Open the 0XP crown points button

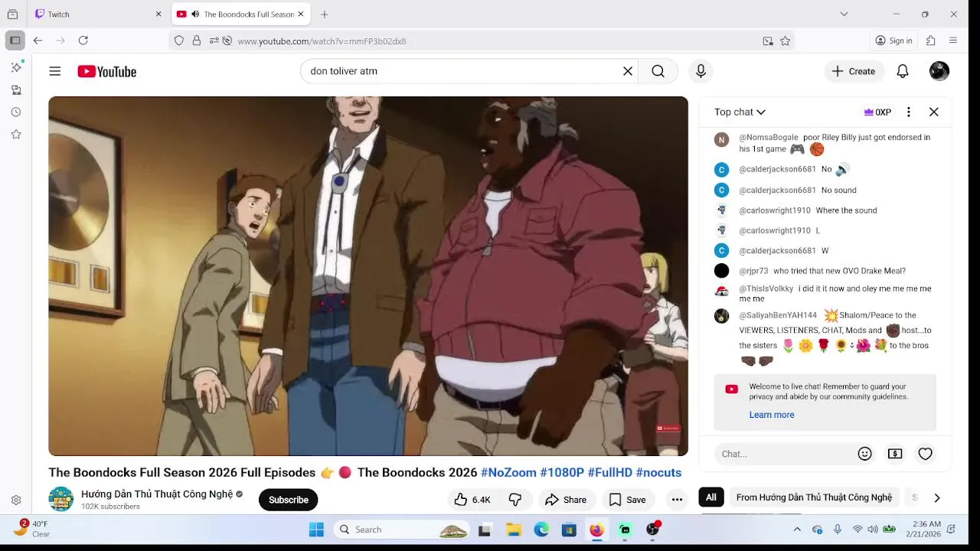click(x=877, y=112)
